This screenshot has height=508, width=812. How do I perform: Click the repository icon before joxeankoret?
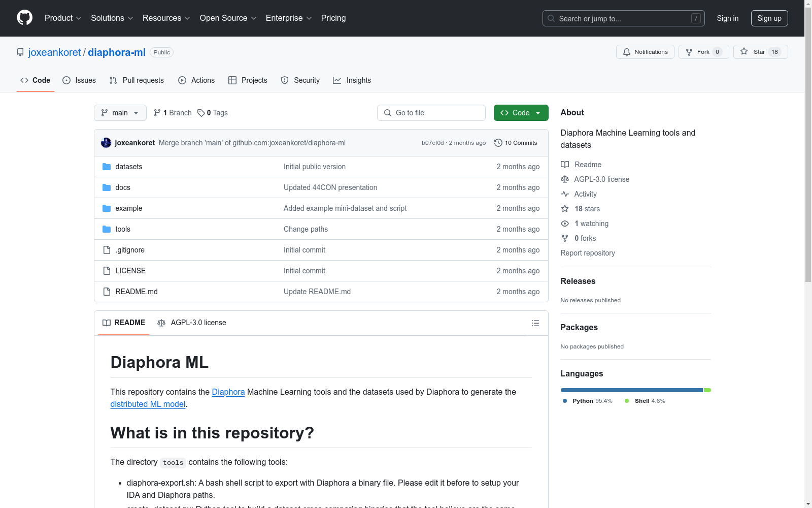20,52
